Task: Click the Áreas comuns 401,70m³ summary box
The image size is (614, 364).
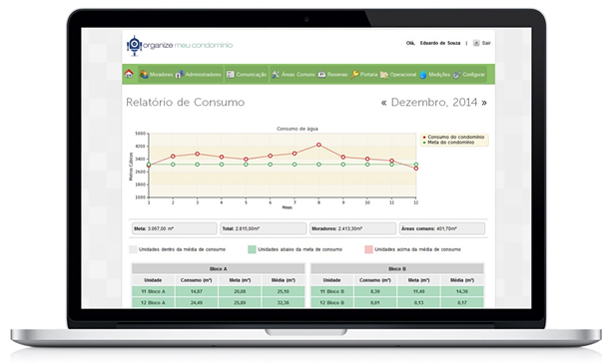Action: pyautogui.click(x=442, y=228)
